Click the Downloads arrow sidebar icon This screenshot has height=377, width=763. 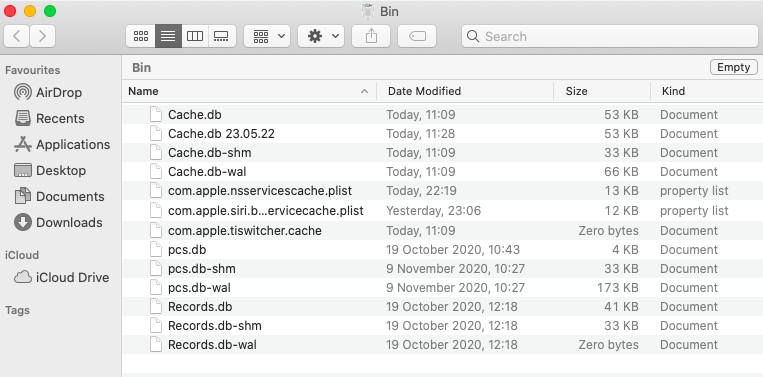(23, 222)
